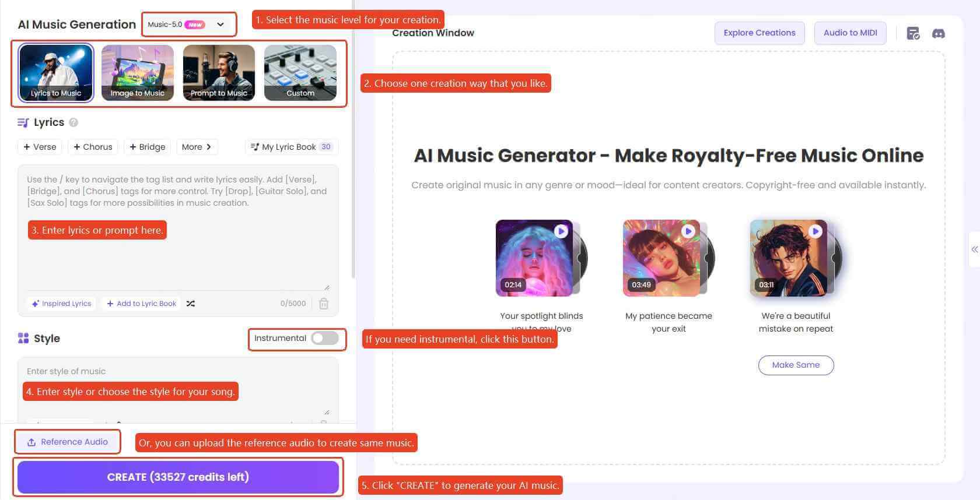Click the lyrics resize handle corner

[x=327, y=287]
